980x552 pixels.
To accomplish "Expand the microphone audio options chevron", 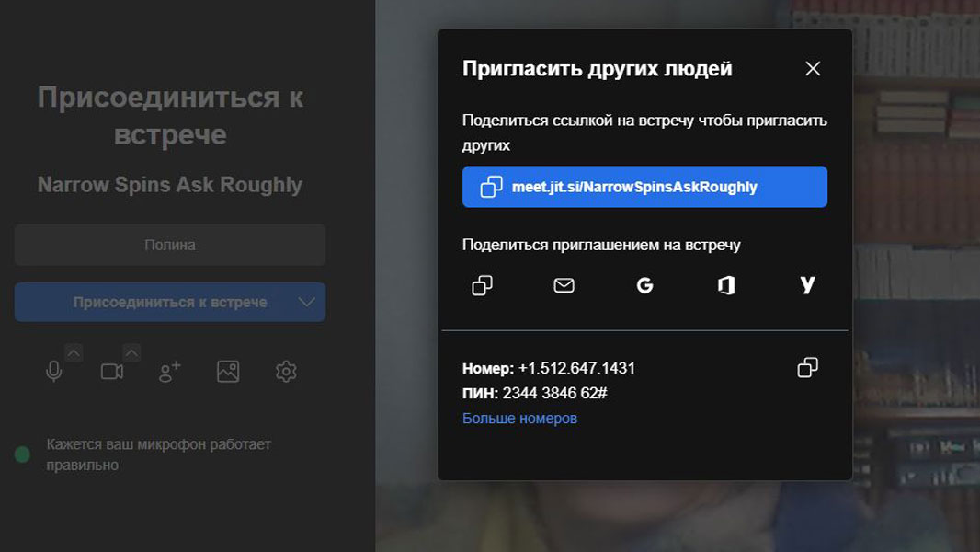I will pos(74,352).
